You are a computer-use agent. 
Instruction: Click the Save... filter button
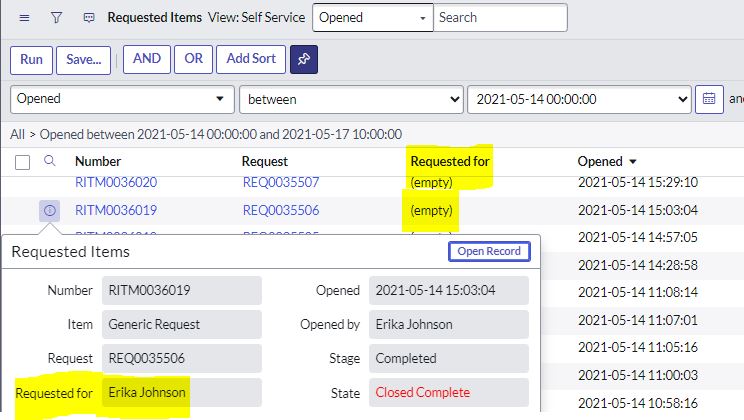click(84, 60)
